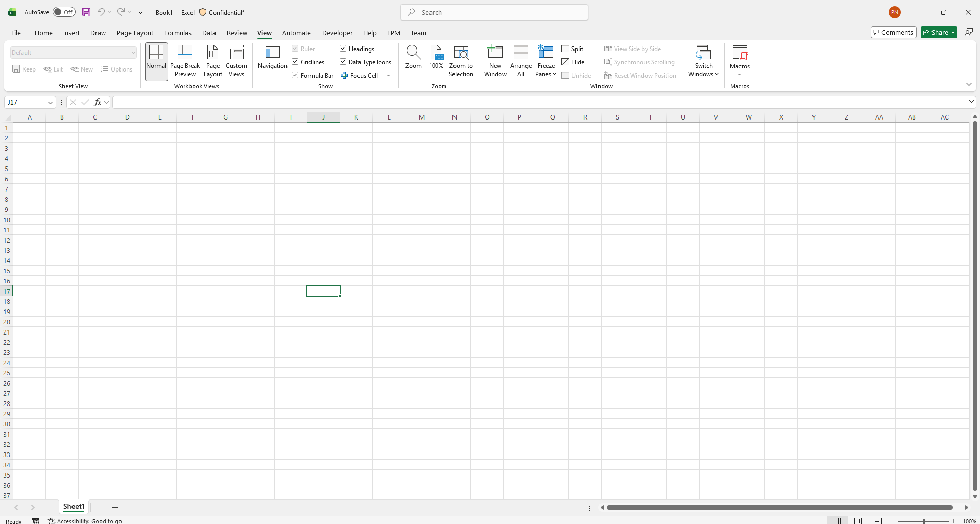This screenshot has height=524, width=980.
Task: Click Accessibility: Good to go status
Action: (85, 521)
